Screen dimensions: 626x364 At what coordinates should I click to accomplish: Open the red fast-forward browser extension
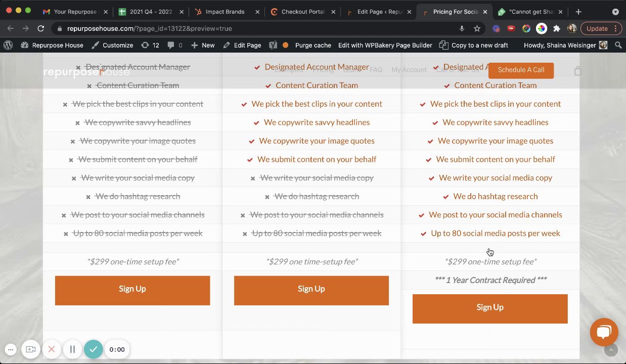[x=511, y=29]
